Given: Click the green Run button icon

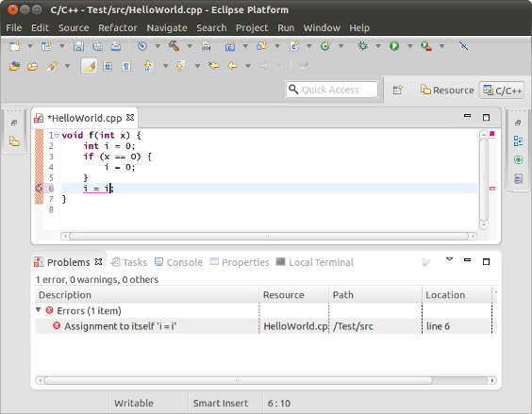Looking at the screenshot, I should [394, 46].
